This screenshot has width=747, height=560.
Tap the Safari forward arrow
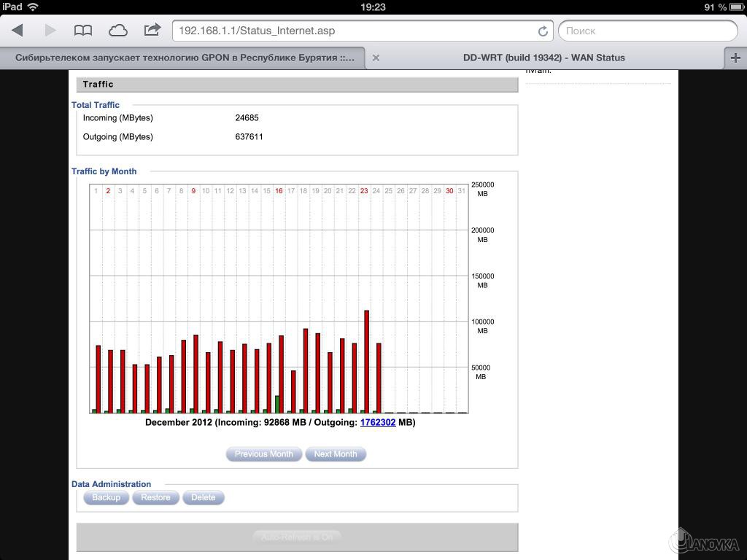pyautogui.click(x=50, y=30)
